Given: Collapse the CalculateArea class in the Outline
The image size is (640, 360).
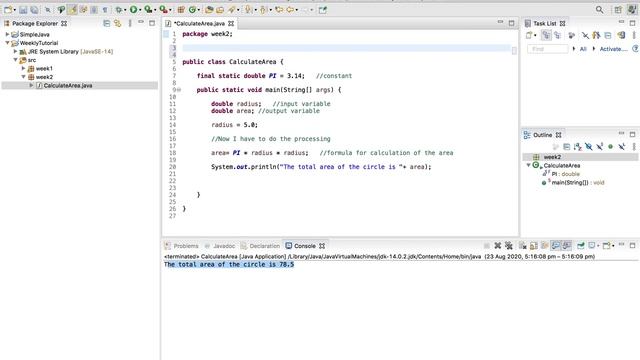Looking at the screenshot, I should click(529, 165).
